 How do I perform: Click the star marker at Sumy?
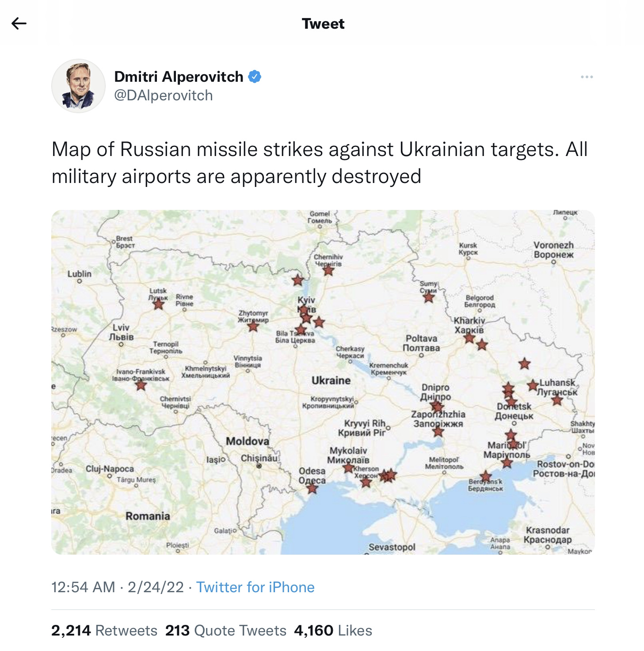[x=428, y=297]
